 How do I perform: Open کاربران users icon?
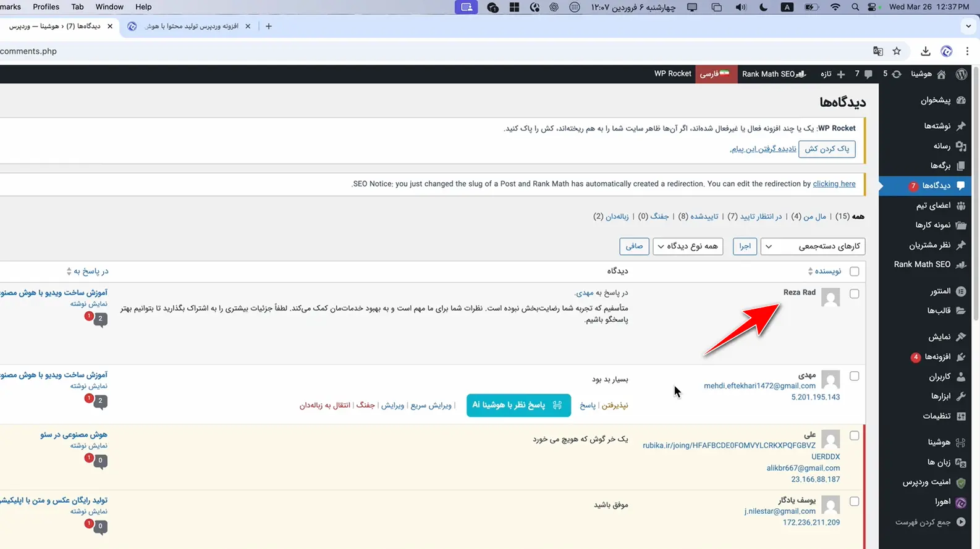tap(961, 376)
